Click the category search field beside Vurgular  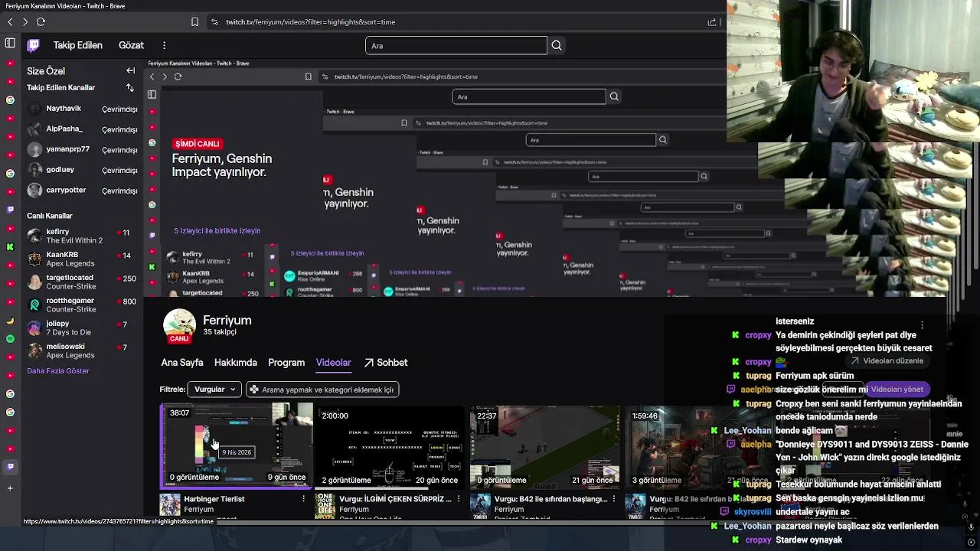pos(322,390)
